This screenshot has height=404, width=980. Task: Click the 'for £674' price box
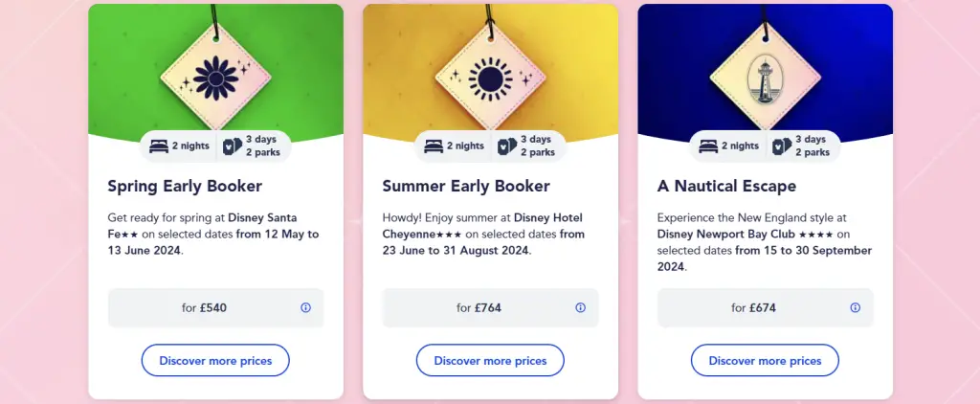pos(765,307)
